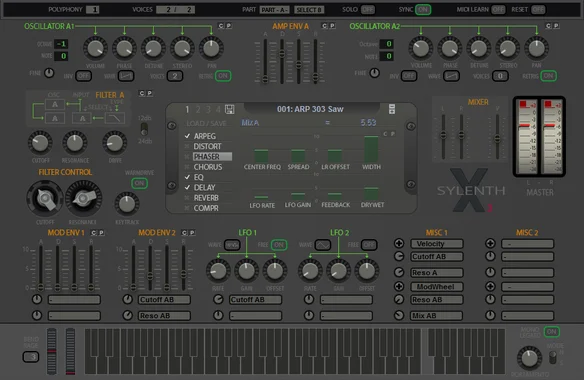Click Portamento knob
Screen dimensions: 584x380
click(529, 358)
